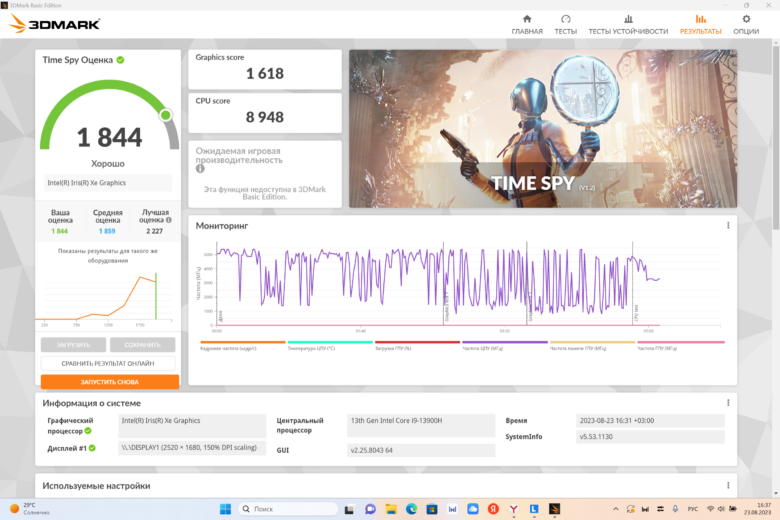Open the Тесты gauge icon
This screenshot has height=520, width=780.
[x=566, y=19]
